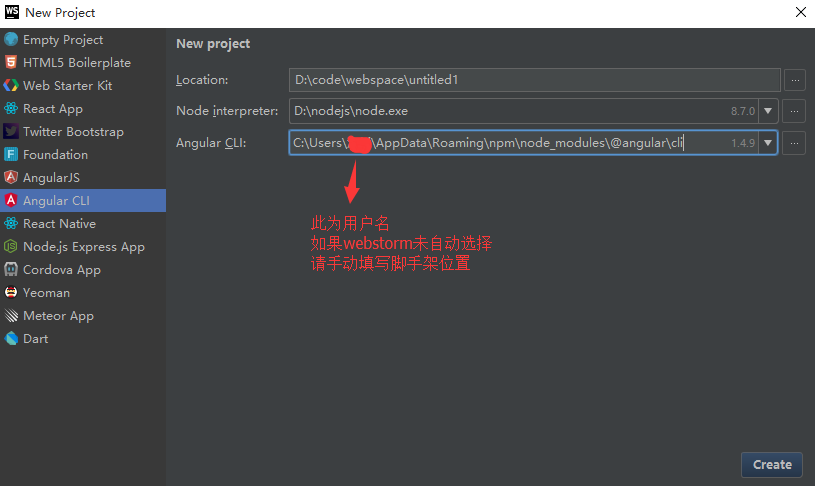
Task: Choose HTML5 Boilerplate template
Action: [83, 62]
